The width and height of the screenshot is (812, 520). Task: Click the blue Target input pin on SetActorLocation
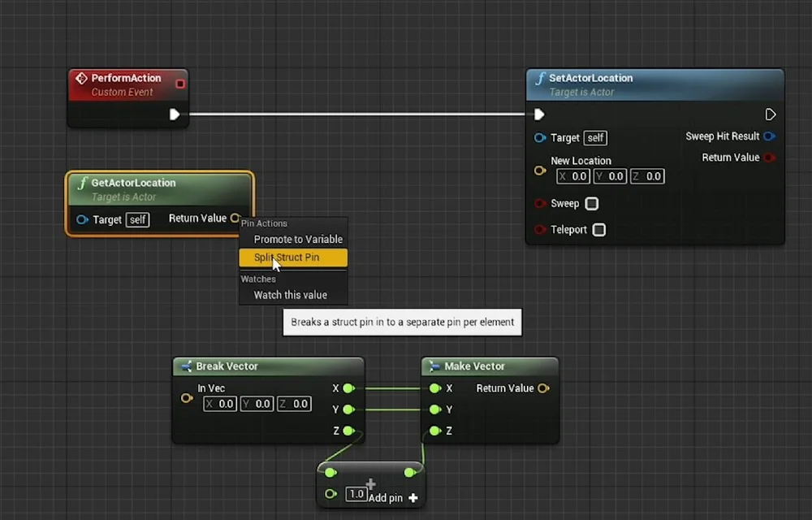[x=538, y=137]
